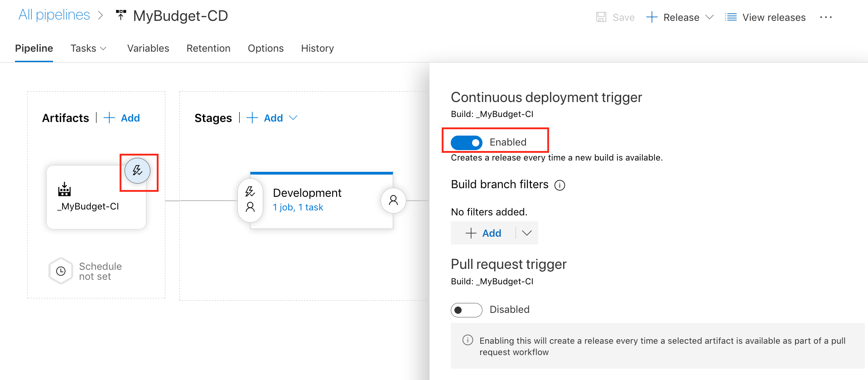Click the View releases list icon

[x=731, y=17]
